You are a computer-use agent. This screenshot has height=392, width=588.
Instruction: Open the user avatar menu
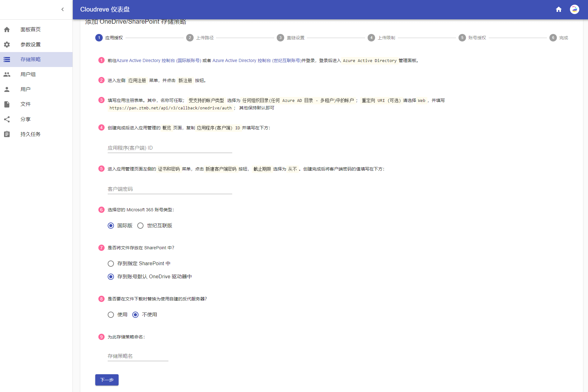click(575, 9)
